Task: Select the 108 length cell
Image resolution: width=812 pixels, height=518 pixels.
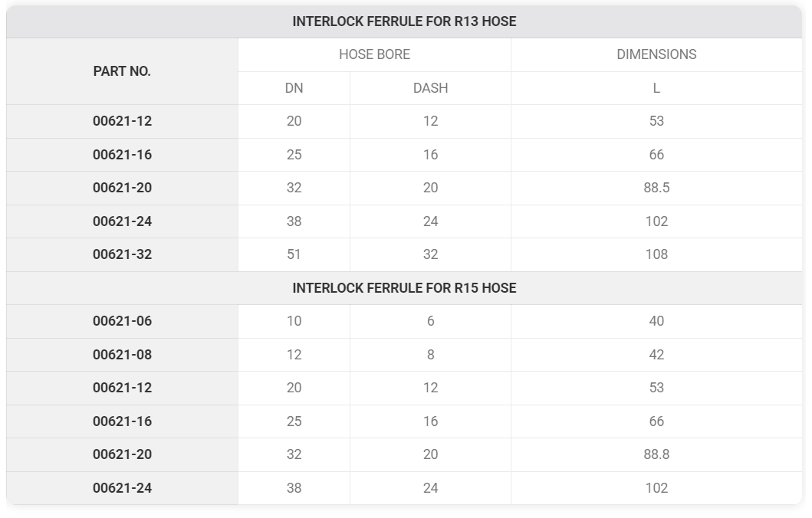Action: 656,254
